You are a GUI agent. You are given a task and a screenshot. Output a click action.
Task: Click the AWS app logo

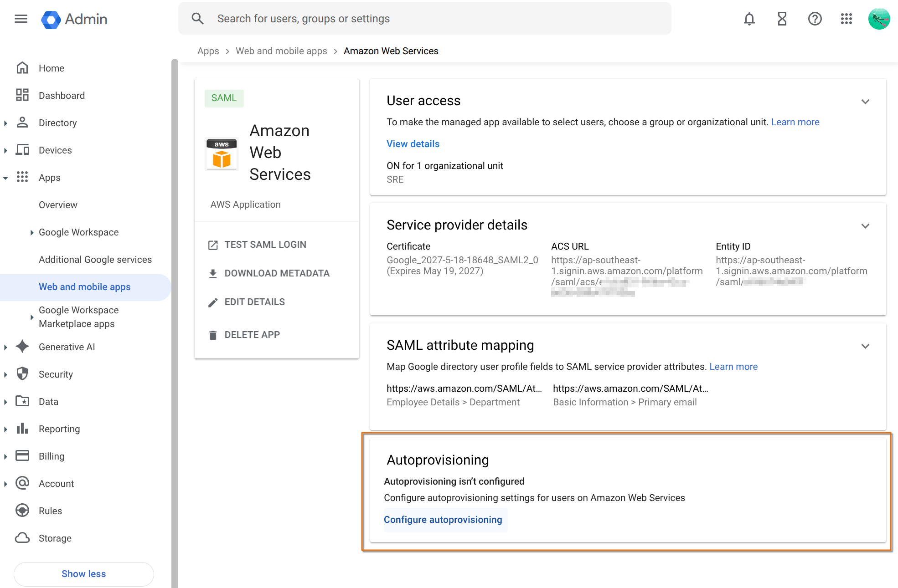[222, 153]
